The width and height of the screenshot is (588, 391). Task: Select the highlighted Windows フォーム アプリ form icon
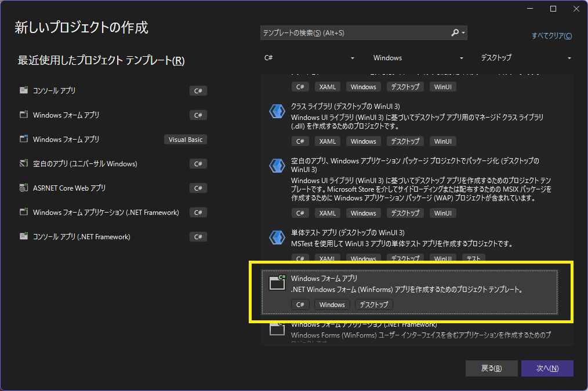click(x=277, y=283)
